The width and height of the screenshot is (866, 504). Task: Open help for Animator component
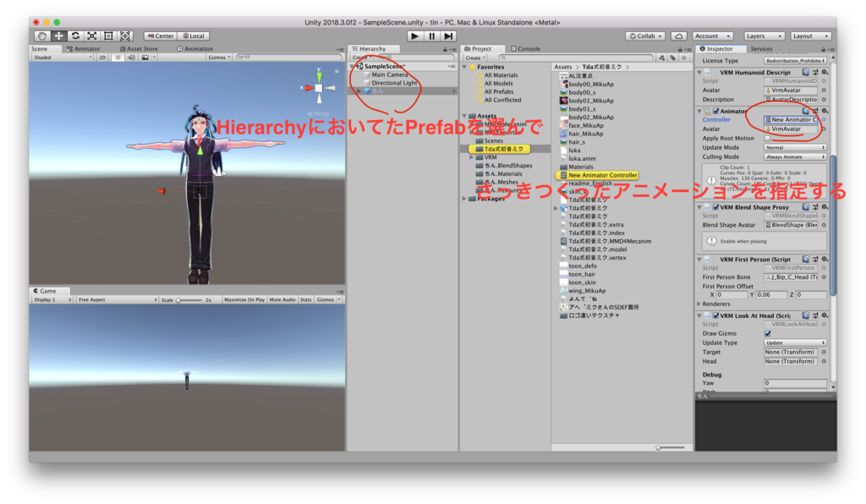806,111
